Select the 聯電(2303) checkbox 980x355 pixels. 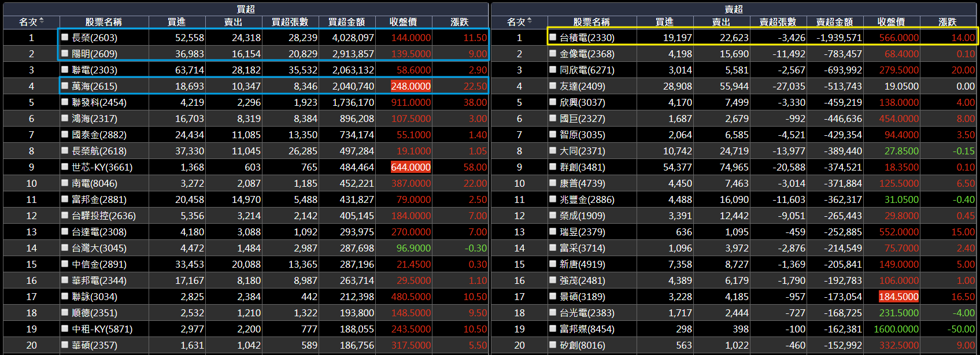click(65, 69)
